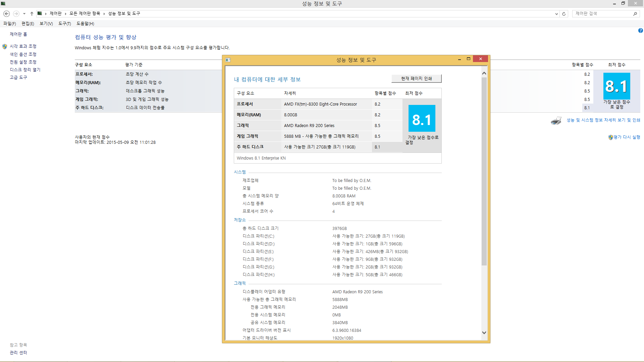Expand the address bar history dropdown
The width and height of the screenshot is (644, 362).
[x=556, y=14]
